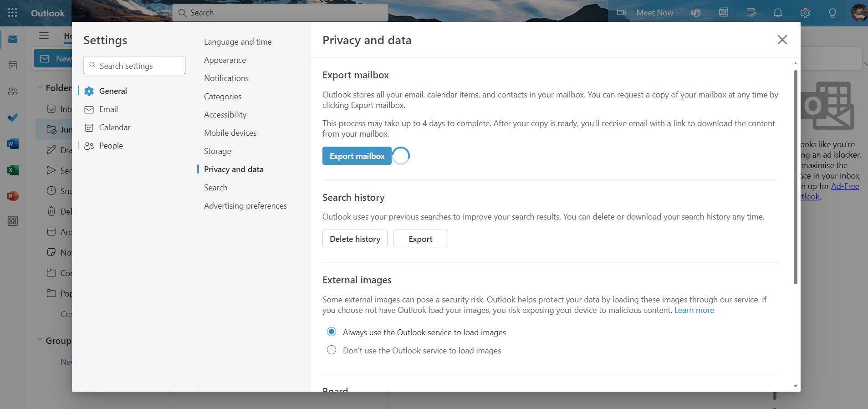The height and width of the screenshot is (409, 868).
Task: Open the Calendar icon in left rail
Action: click(x=13, y=66)
